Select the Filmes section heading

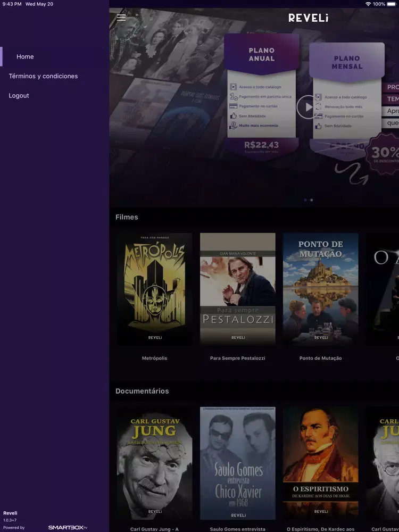point(127,217)
